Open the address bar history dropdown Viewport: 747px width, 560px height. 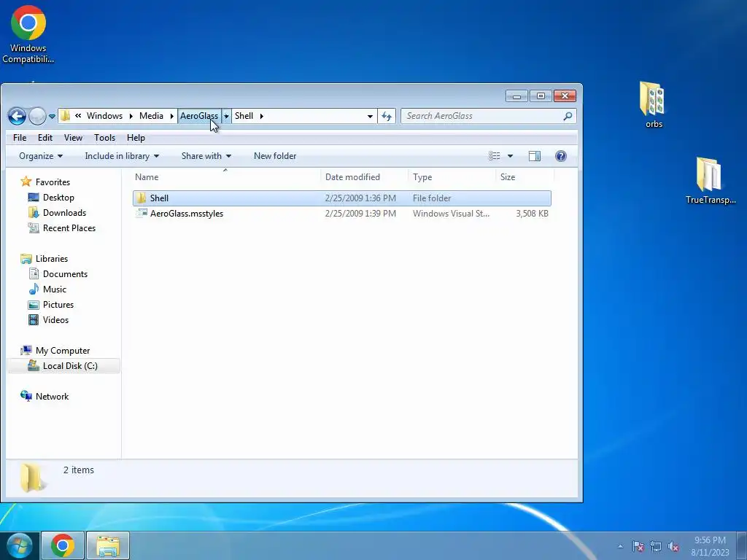[x=370, y=116]
